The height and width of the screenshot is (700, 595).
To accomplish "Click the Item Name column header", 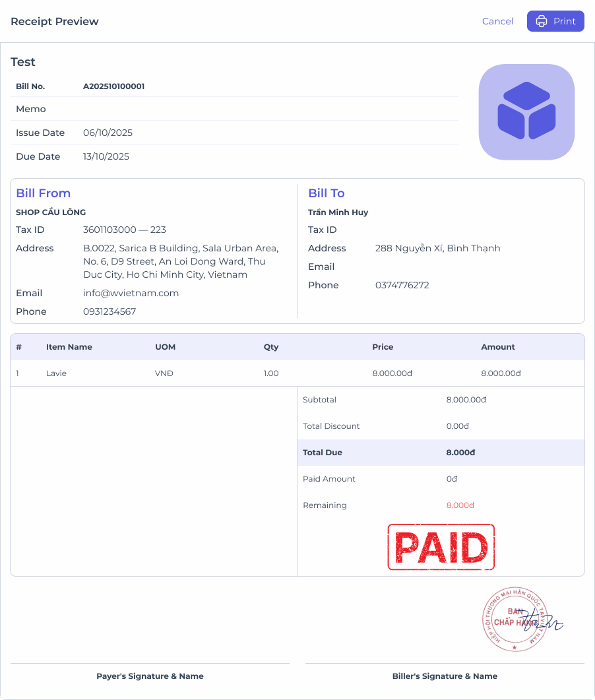I will pos(69,347).
